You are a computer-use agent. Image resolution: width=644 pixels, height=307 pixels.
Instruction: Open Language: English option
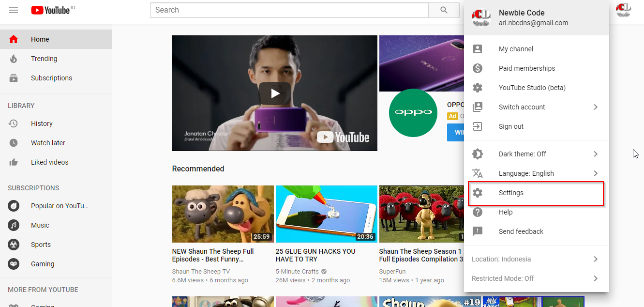click(x=537, y=173)
